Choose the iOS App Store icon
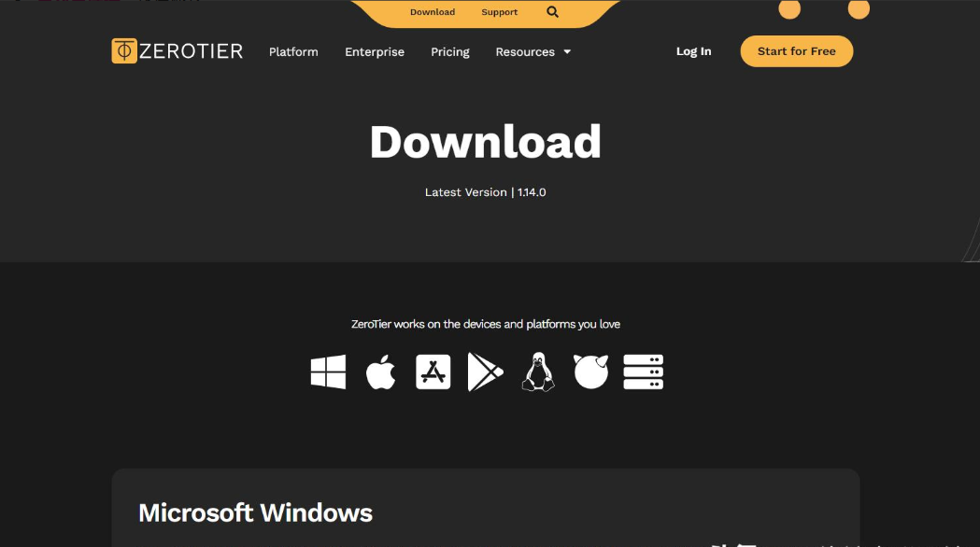Image resolution: width=980 pixels, height=547 pixels. pos(433,372)
